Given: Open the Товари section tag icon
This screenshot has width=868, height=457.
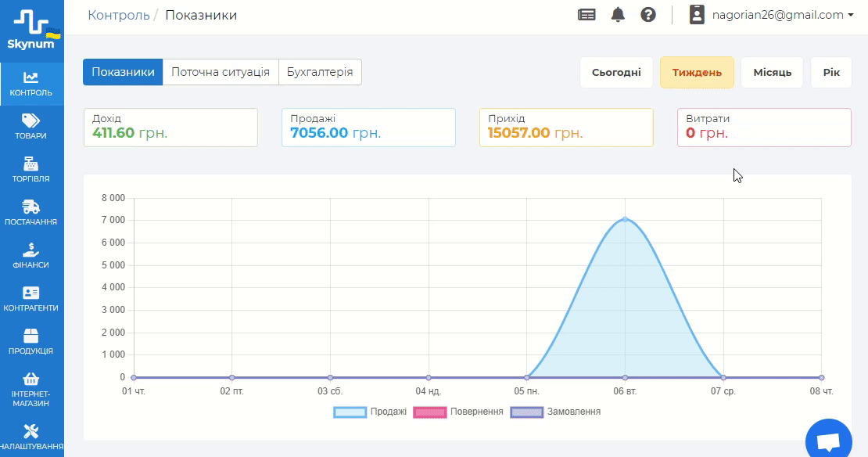Looking at the screenshot, I should [31, 121].
